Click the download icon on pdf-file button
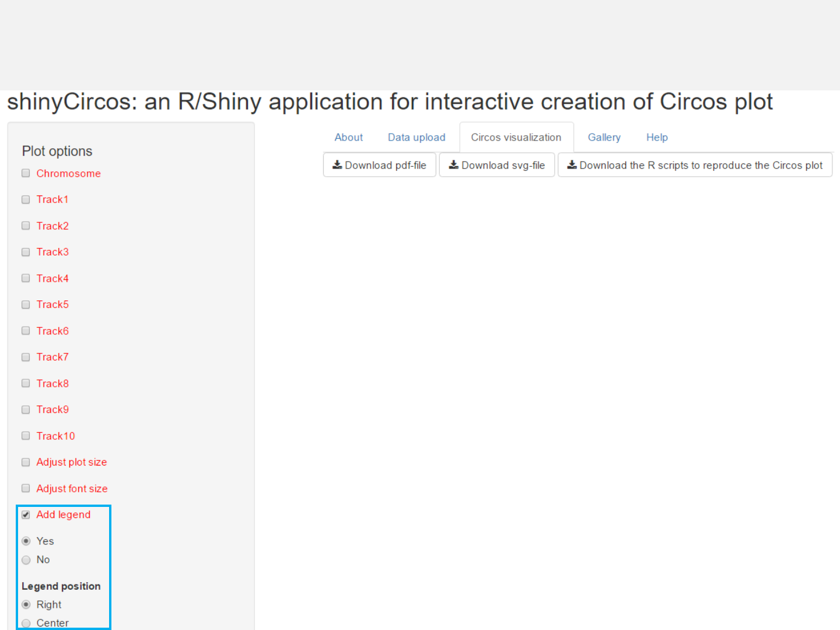 coord(337,165)
